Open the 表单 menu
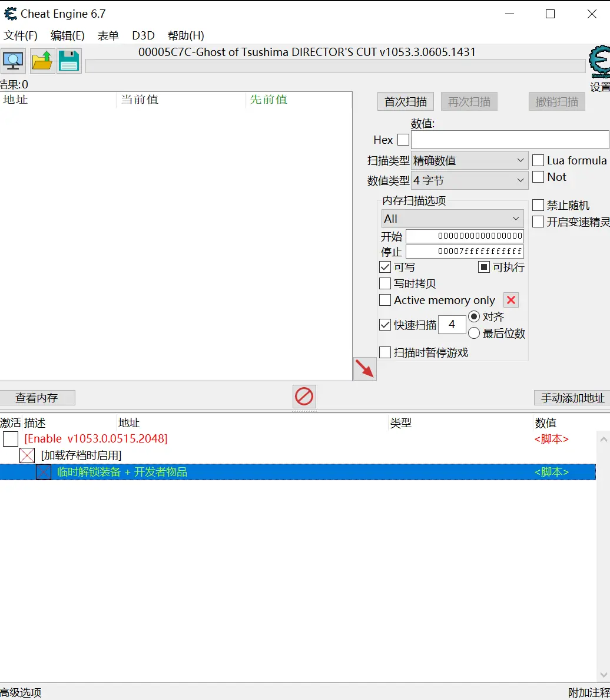This screenshot has height=700, width=610. pos(108,35)
